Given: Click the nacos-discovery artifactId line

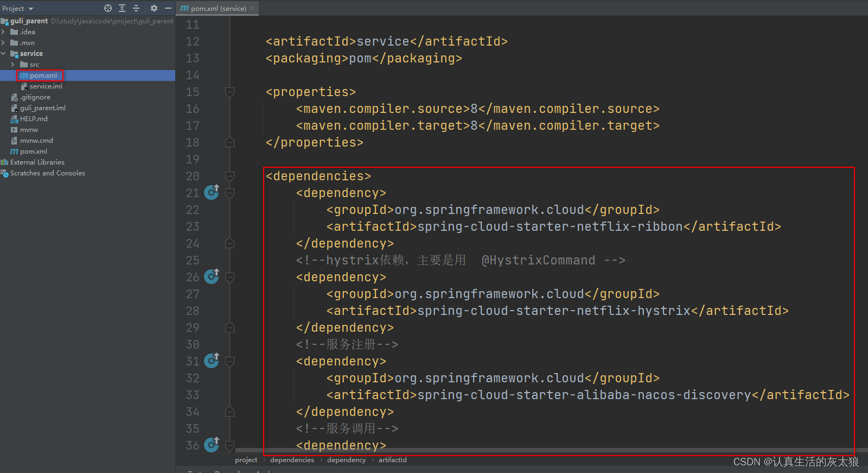Looking at the screenshot, I should pos(588,395).
